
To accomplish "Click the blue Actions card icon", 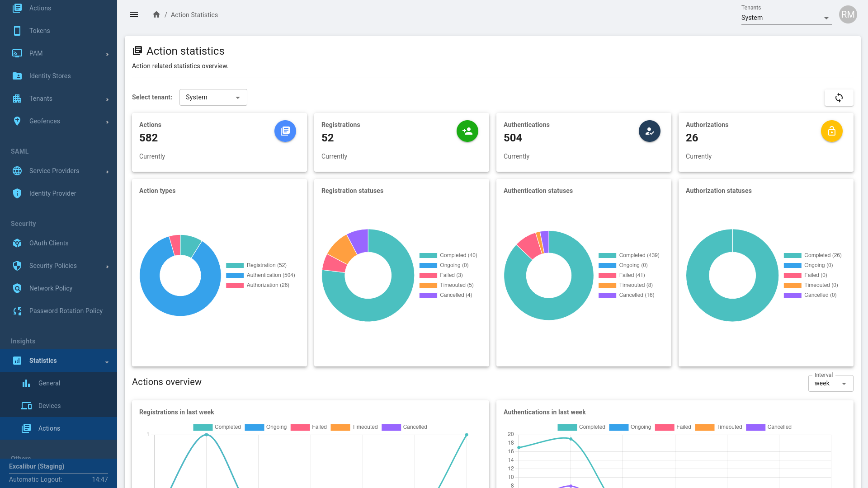I will tap(285, 131).
